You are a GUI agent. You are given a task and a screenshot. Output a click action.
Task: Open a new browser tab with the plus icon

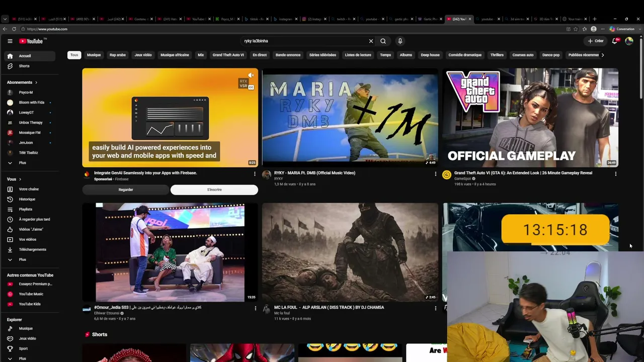pos(595,19)
